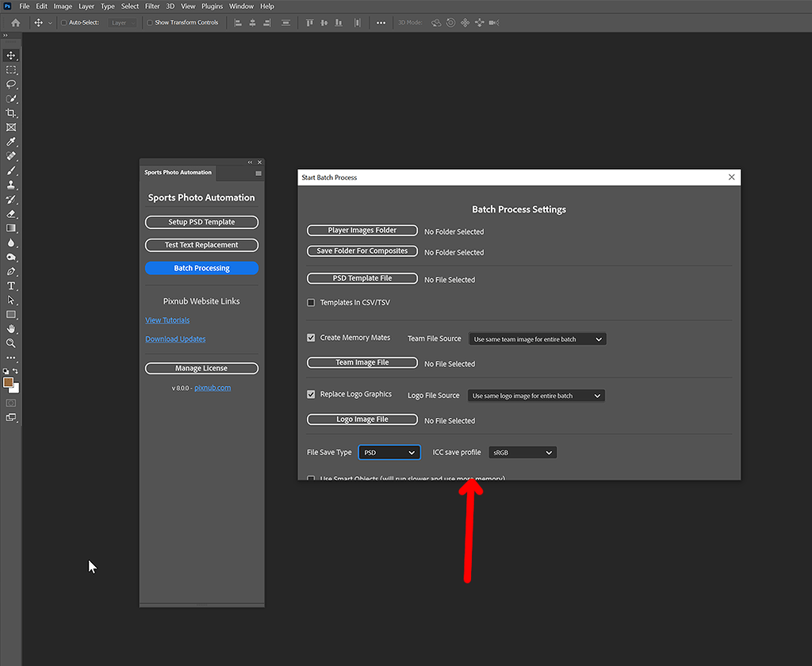This screenshot has width=812, height=666.
Task: Open the View Tutorials link
Action: [x=167, y=320]
